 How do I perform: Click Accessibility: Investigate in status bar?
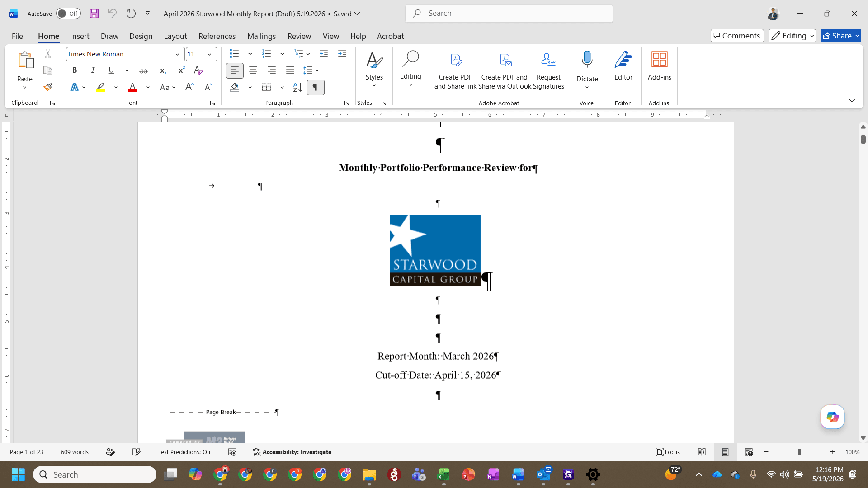point(292,452)
